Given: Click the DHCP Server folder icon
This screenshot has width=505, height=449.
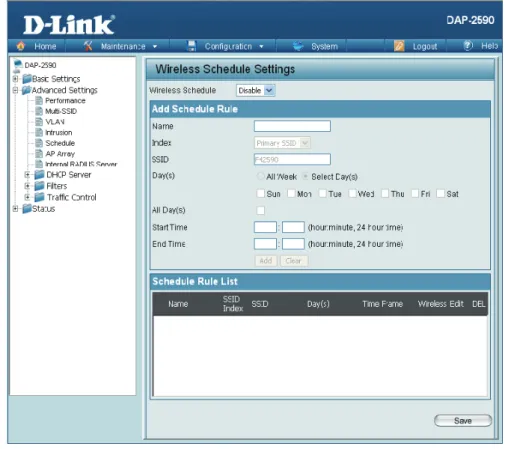Looking at the screenshot, I should pyautogui.click(x=39, y=174).
